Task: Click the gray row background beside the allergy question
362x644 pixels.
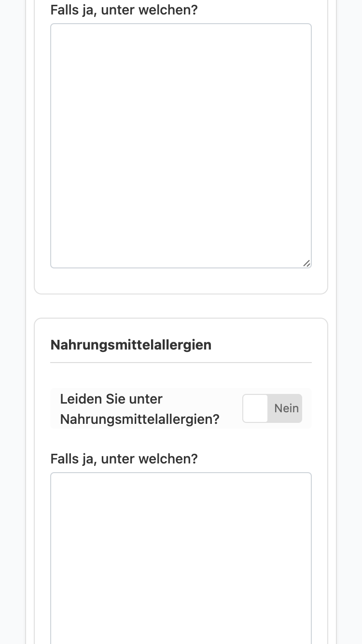Action: click(x=231, y=408)
